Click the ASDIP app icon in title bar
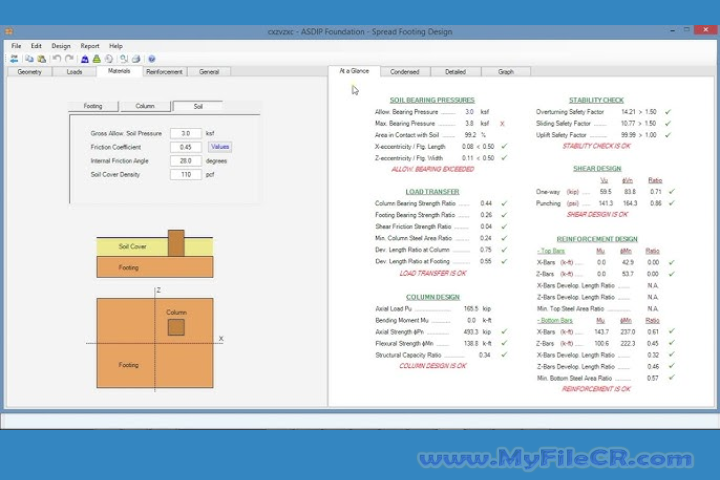 click(x=9, y=32)
